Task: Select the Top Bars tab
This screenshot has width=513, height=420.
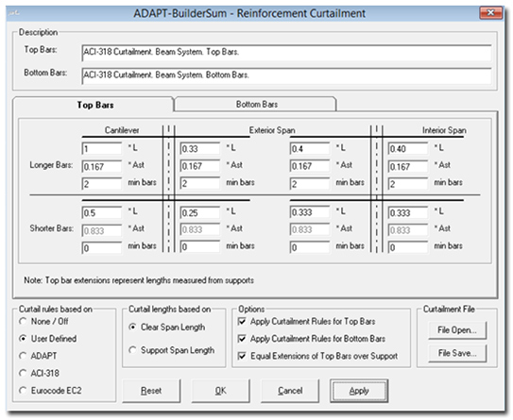Action: [x=94, y=105]
